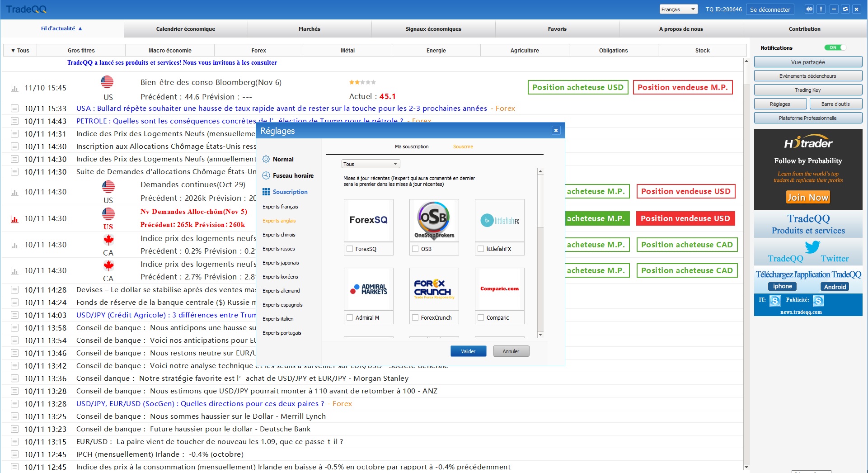Check the ForexSQ subscription checkbox
The image size is (868, 473).
coord(350,249)
